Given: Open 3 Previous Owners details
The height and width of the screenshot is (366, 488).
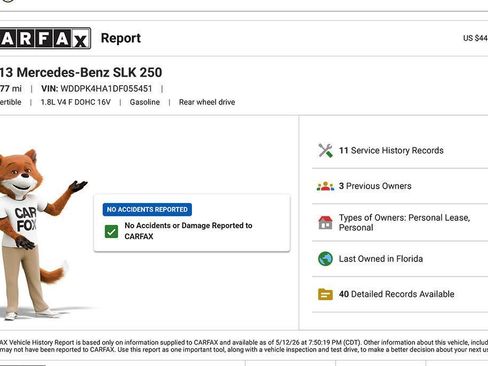Looking at the screenshot, I should click(x=375, y=186).
